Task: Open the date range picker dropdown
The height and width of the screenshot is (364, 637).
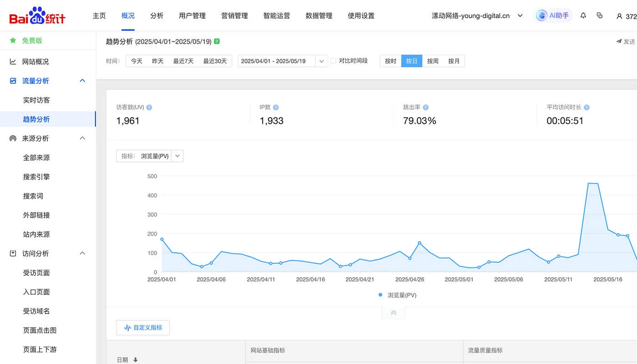Action: 322,61
